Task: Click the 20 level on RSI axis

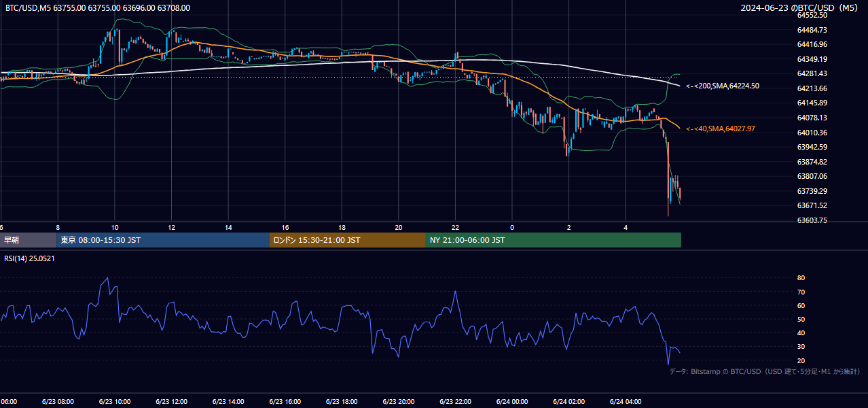Action: (x=801, y=360)
